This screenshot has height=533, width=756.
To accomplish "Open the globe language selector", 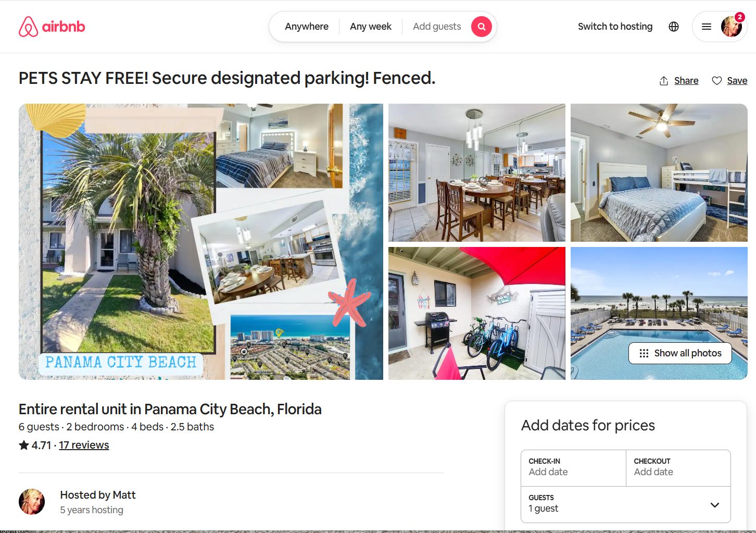I will (674, 27).
